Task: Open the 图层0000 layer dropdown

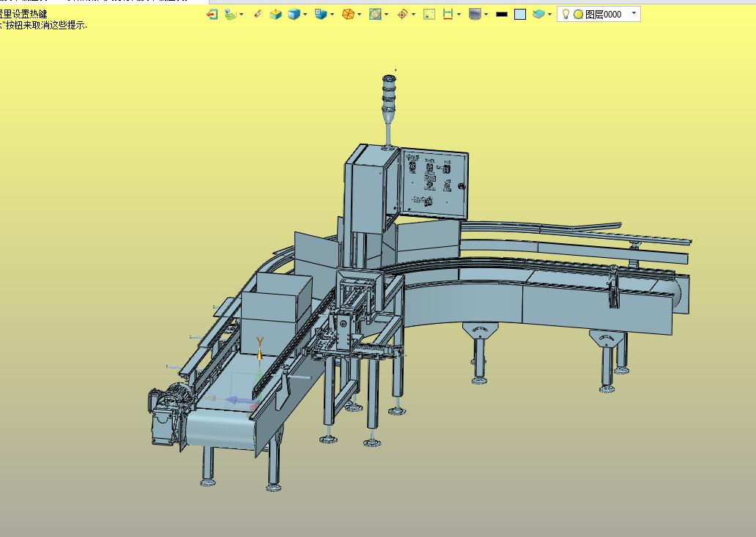Action: tap(634, 13)
